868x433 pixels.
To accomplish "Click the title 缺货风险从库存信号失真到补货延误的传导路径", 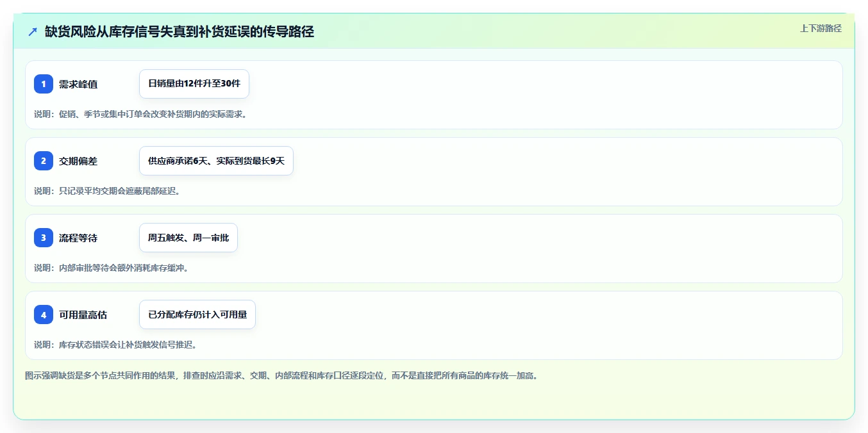I will click(x=179, y=31).
